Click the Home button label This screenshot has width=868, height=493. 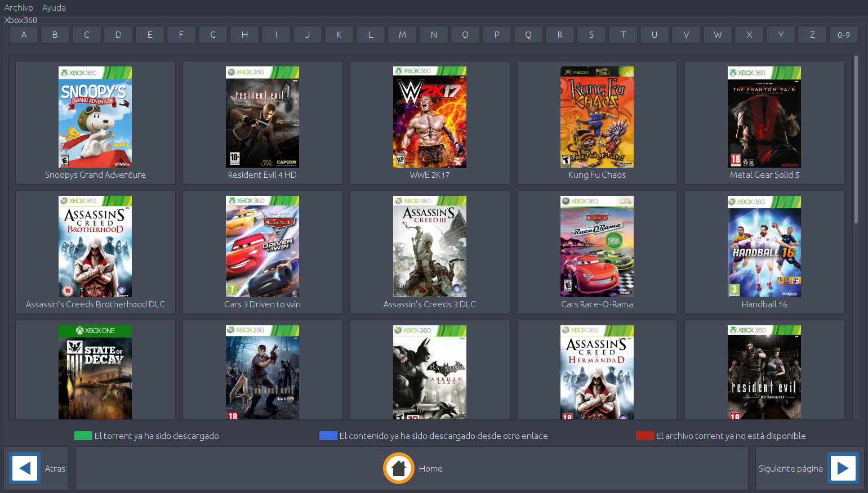[x=430, y=468]
